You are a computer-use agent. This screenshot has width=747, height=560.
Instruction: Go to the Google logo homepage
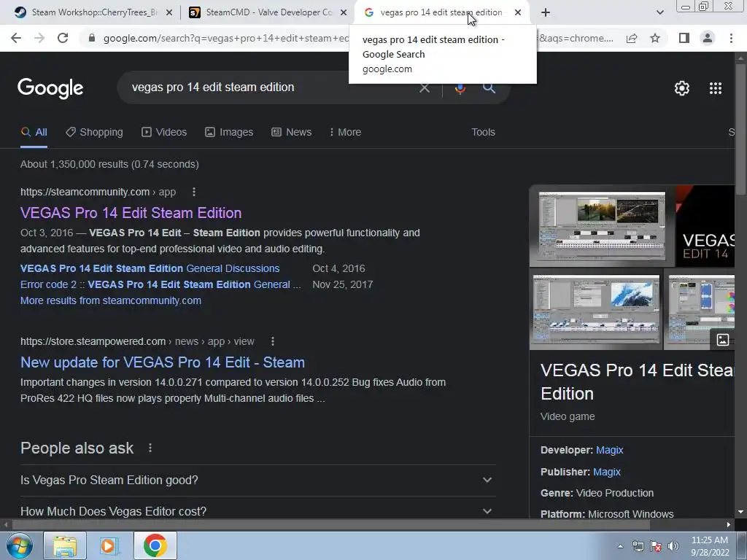coord(50,88)
